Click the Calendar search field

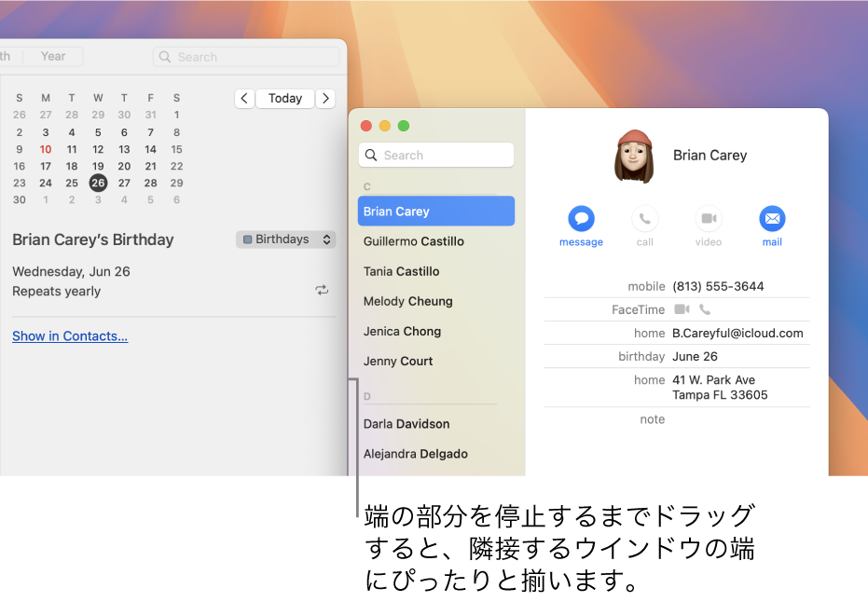(246, 57)
